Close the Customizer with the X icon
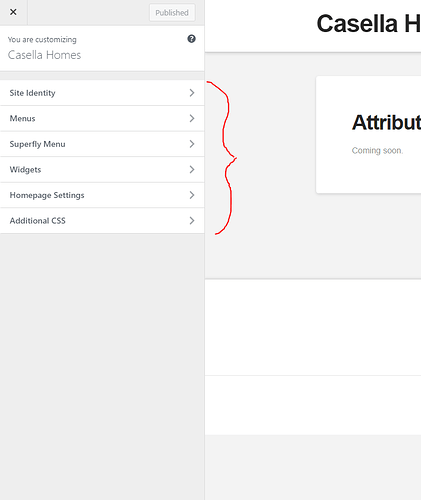421x500 pixels. [x=13, y=12]
